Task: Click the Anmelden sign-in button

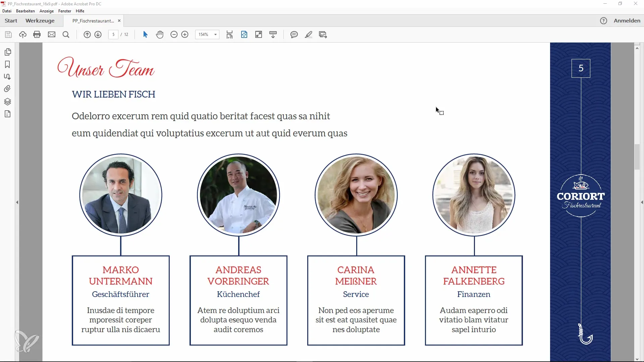Action: [x=627, y=21]
